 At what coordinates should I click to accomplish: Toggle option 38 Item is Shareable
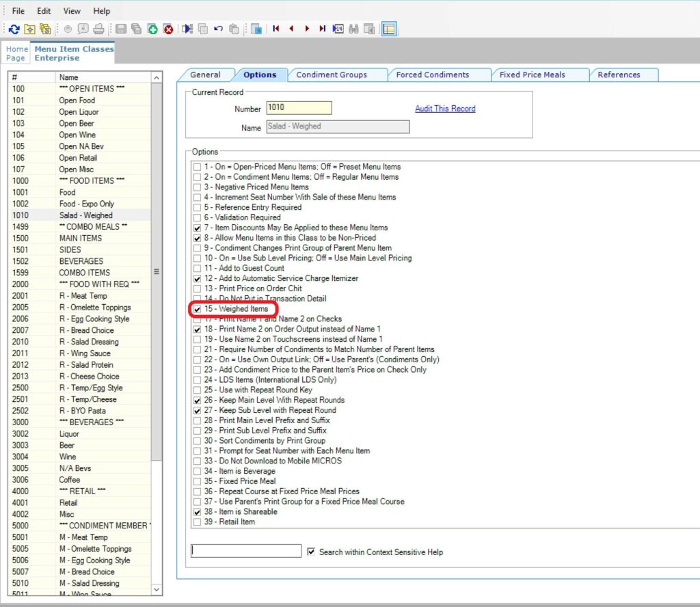[197, 513]
